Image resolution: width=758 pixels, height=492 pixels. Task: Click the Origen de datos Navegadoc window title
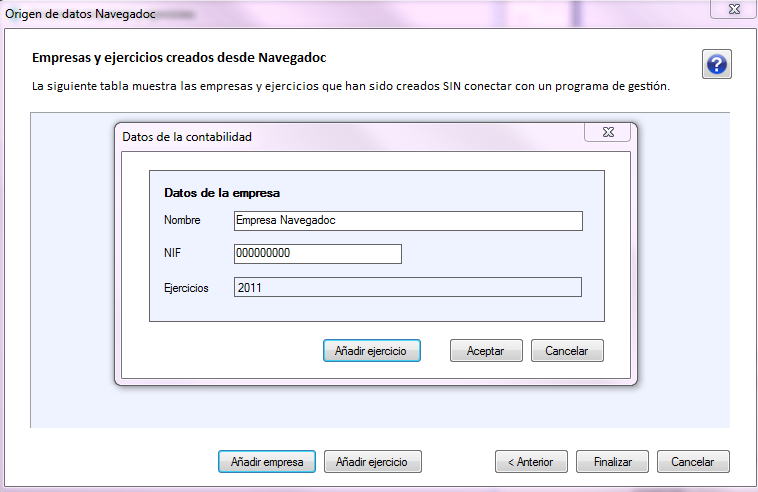80,14
